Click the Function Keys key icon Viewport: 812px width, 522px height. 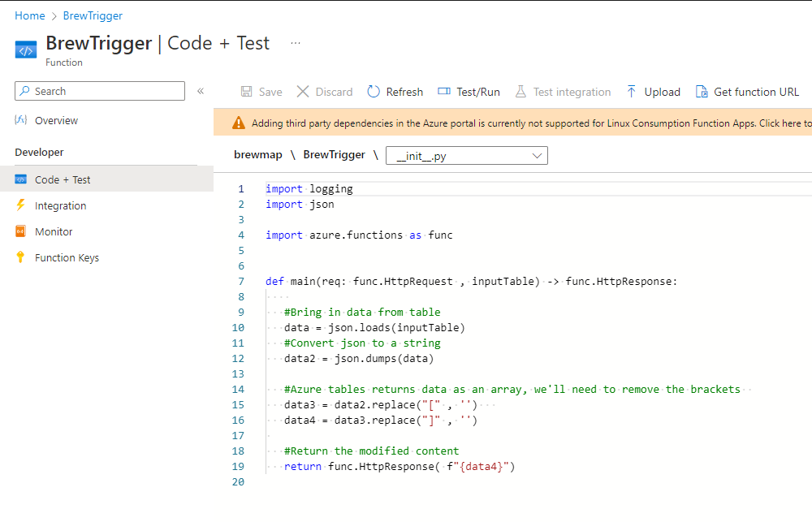pyautogui.click(x=21, y=257)
